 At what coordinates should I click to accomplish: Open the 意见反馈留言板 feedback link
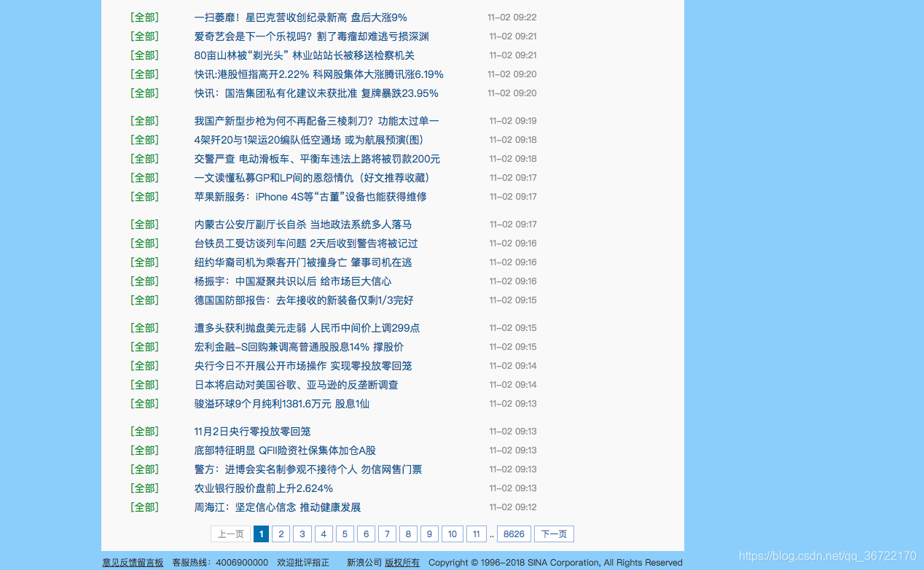(133, 562)
